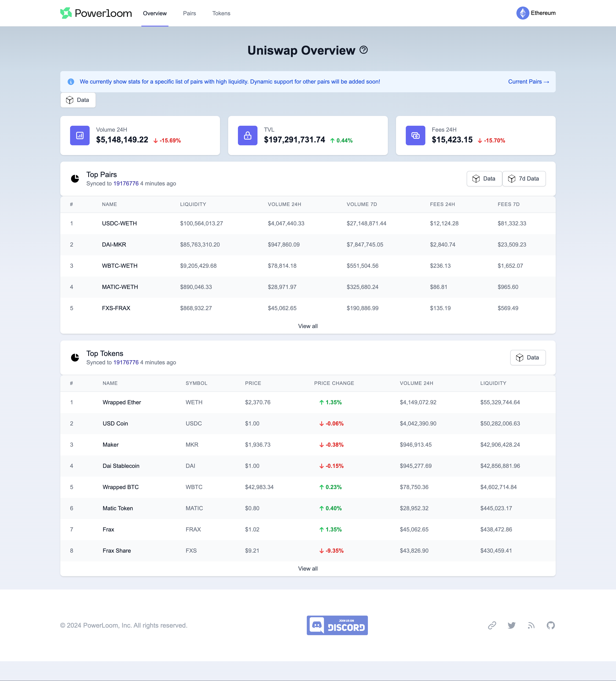Click the Powerloom logo
The image size is (616, 681).
click(96, 13)
